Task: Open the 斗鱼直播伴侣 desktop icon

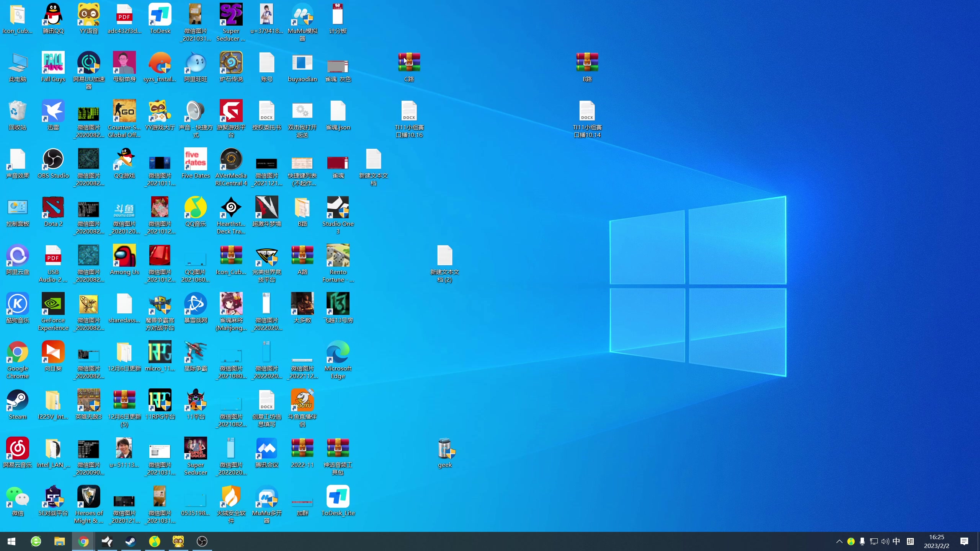Action: pos(302,408)
